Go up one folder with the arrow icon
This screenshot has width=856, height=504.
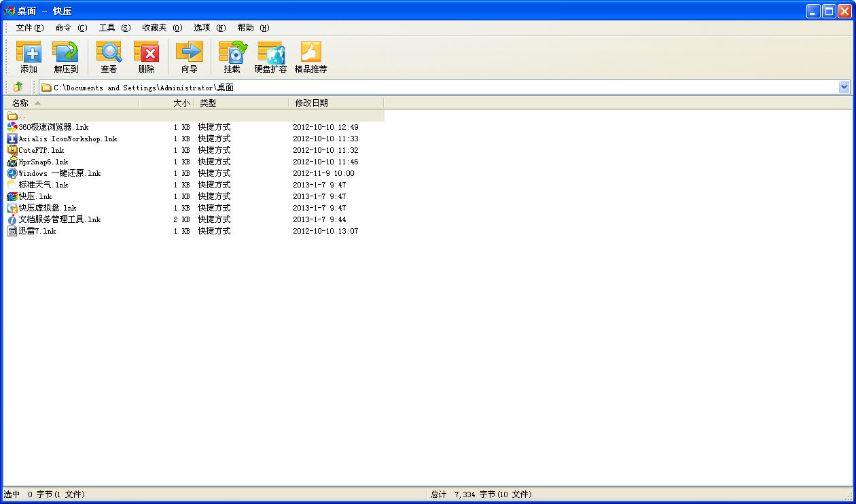[x=18, y=87]
